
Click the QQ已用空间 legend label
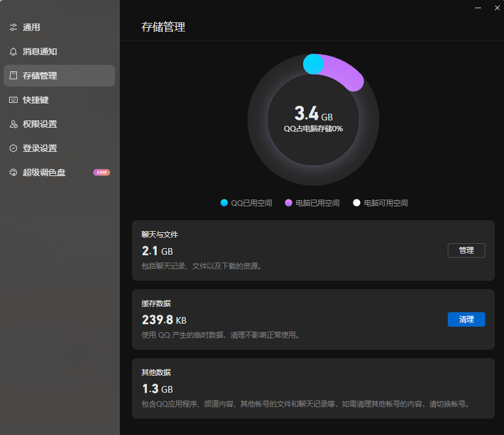click(x=251, y=203)
